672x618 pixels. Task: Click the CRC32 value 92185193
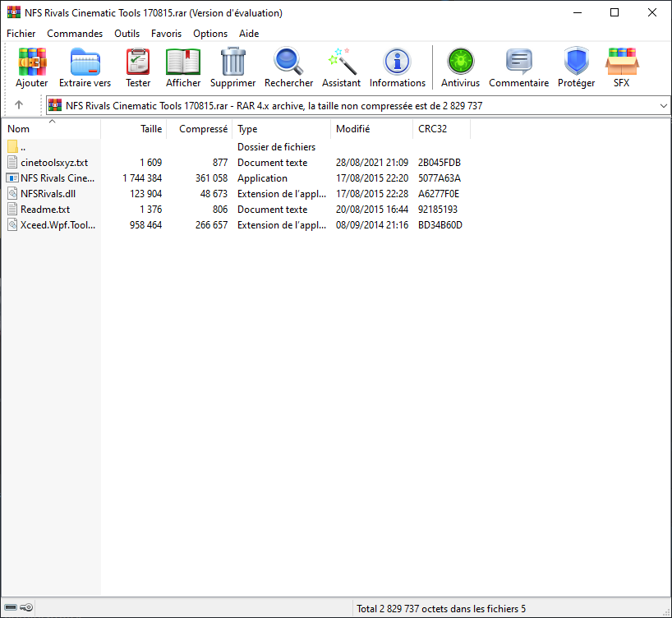tap(438, 210)
